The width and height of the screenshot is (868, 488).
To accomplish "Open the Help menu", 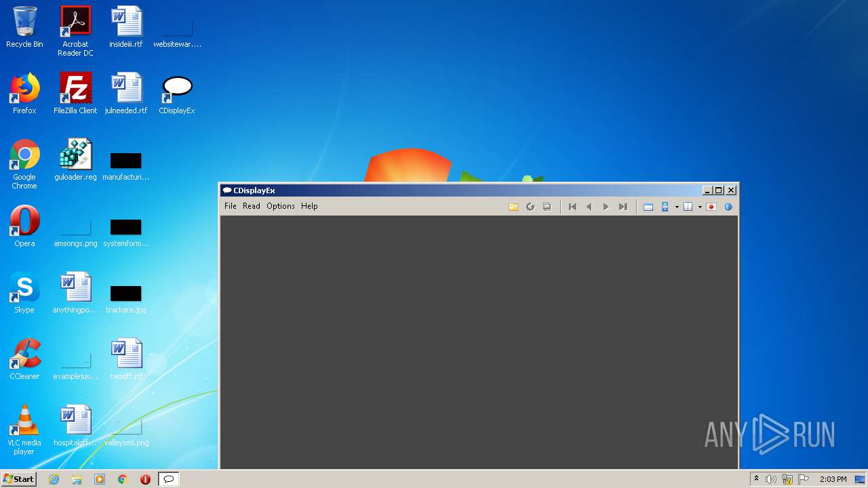I will pyautogui.click(x=309, y=206).
